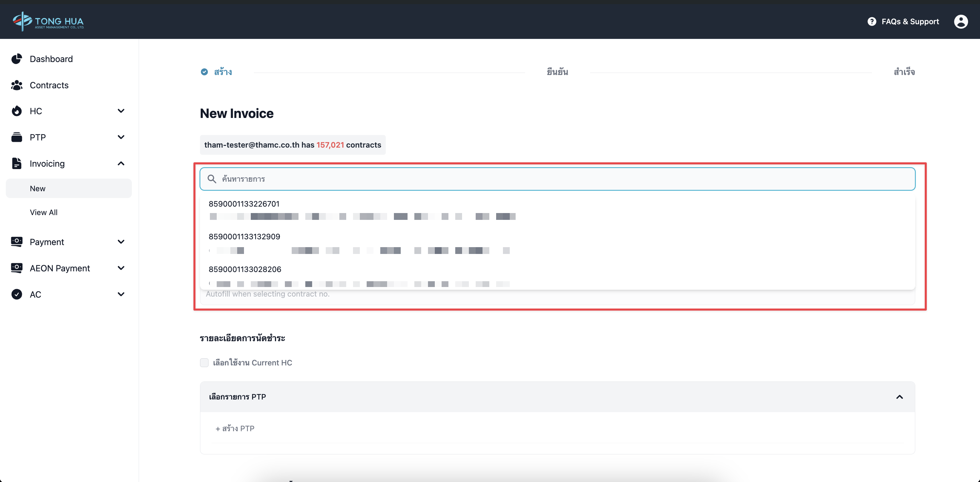Viewport: 980px width, 482px height.
Task: Collapse the เลือกรายการ PTP section
Action: (x=899, y=397)
